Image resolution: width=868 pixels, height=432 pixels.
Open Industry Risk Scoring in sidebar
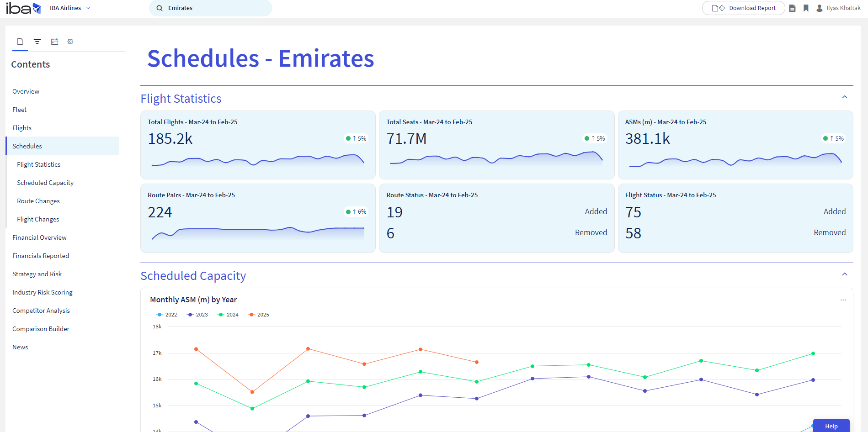pos(43,292)
